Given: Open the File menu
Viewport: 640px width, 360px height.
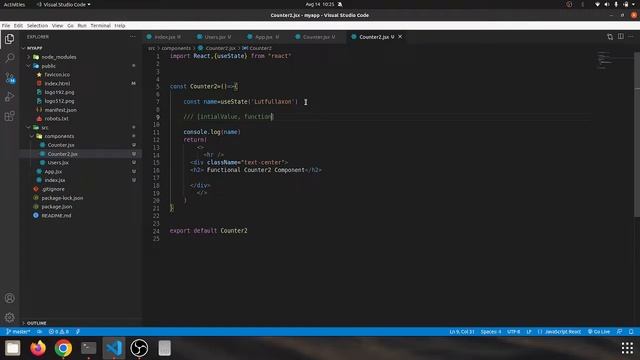Looking at the screenshot, I should point(6,25).
